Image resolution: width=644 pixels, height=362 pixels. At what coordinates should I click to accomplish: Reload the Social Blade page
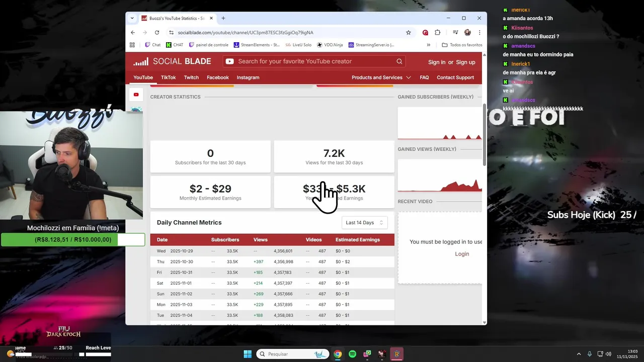157,32
